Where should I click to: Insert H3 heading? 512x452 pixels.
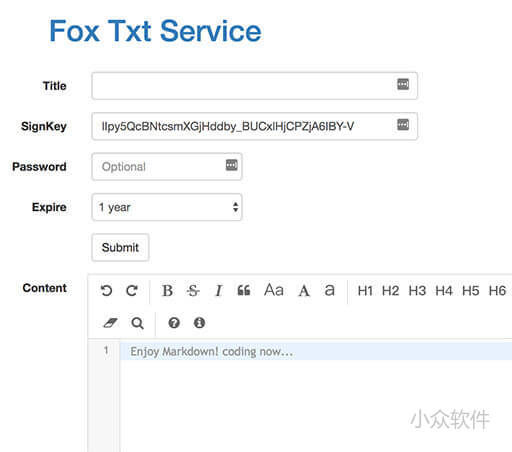coord(417,291)
